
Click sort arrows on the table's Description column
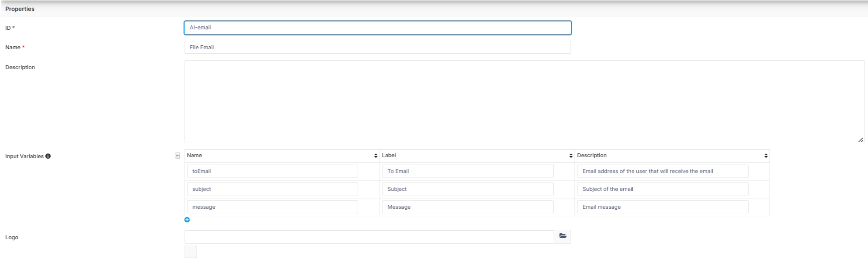pyautogui.click(x=766, y=156)
